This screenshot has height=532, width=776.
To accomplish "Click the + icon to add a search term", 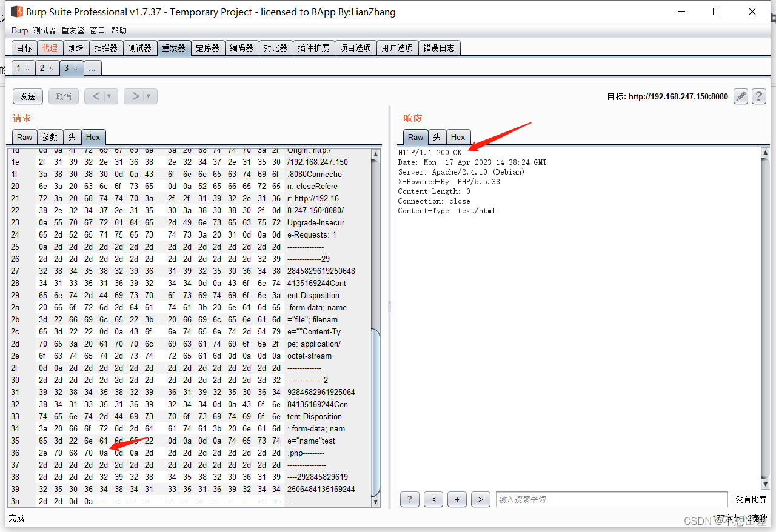I will click(457, 499).
